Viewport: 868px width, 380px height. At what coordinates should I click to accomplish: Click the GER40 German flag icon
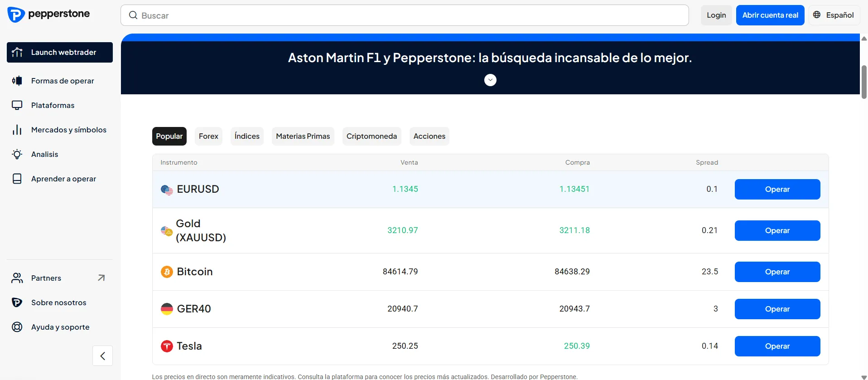pos(167,309)
